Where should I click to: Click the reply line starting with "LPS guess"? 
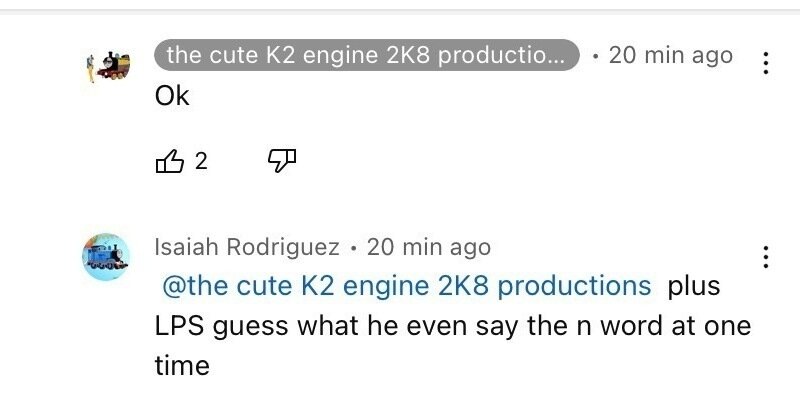[x=452, y=326]
